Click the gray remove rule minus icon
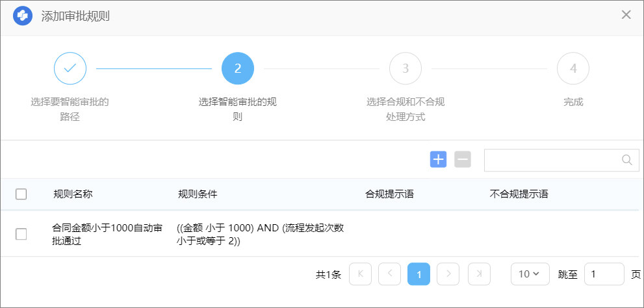 pyautogui.click(x=463, y=159)
